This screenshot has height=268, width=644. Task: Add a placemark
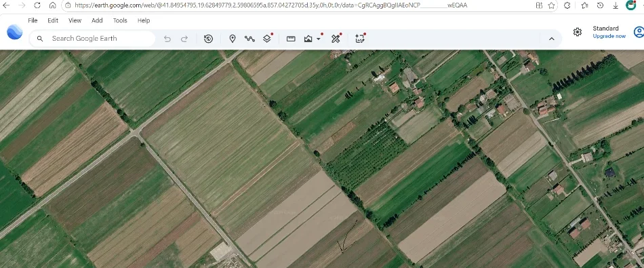pos(233,39)
